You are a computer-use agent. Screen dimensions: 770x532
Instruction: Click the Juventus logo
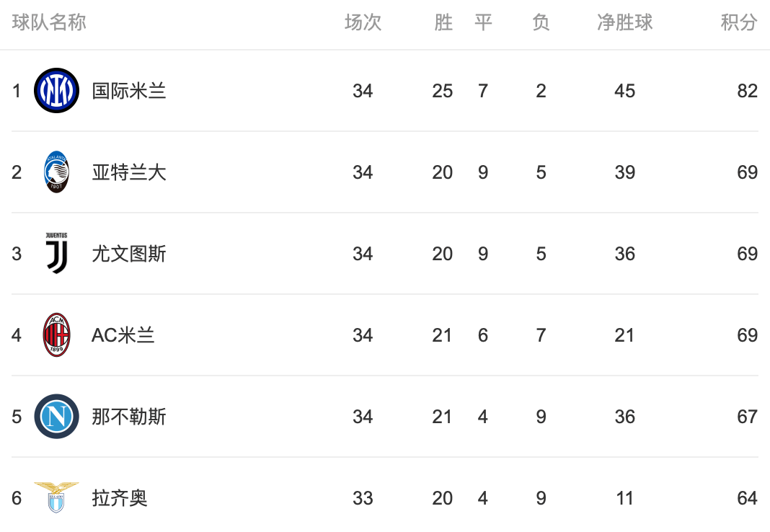point(56,253)
